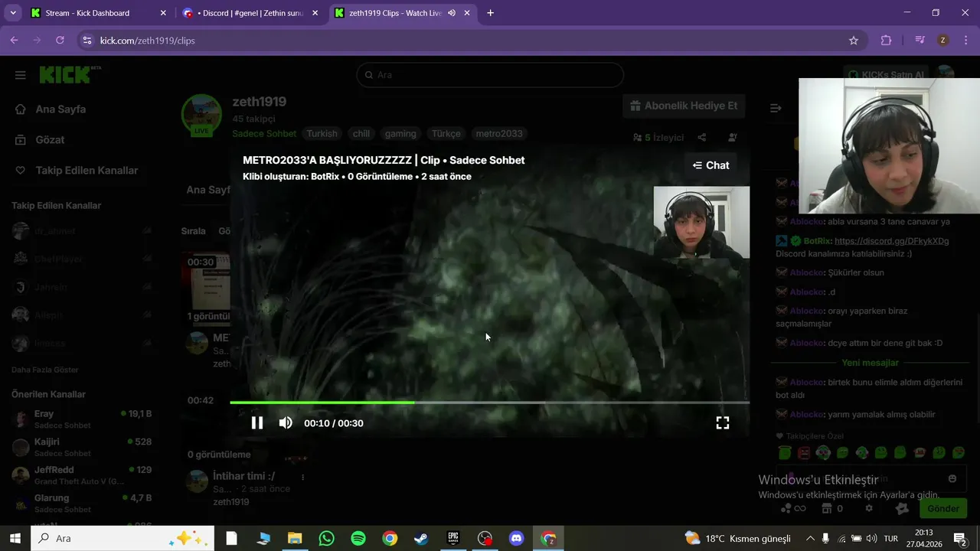
Task: Close the Discord browser tab
Action: click(315, 13)
